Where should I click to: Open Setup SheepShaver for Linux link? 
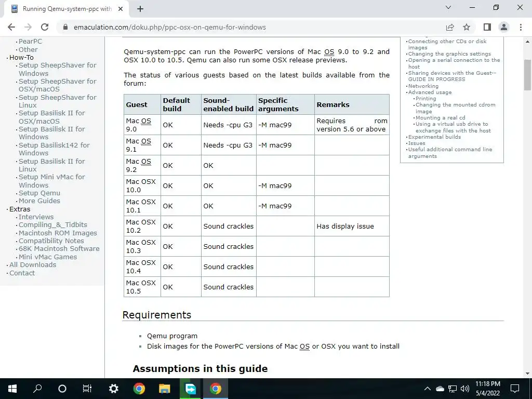57,101
